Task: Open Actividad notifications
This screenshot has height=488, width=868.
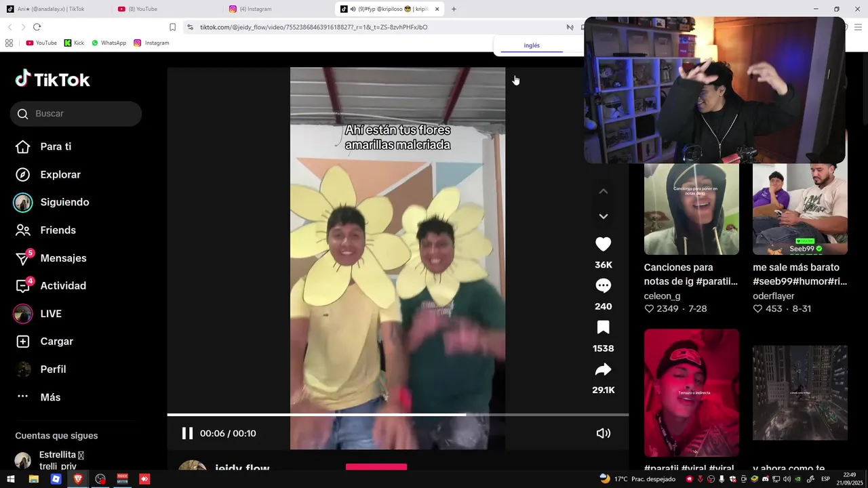Action: pos(63,286)
